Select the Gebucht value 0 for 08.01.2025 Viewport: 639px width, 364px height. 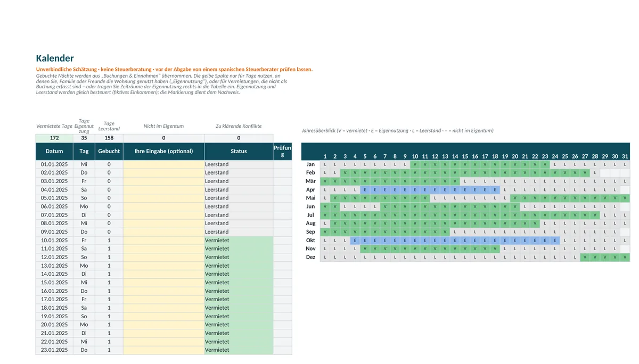[109, 224]
